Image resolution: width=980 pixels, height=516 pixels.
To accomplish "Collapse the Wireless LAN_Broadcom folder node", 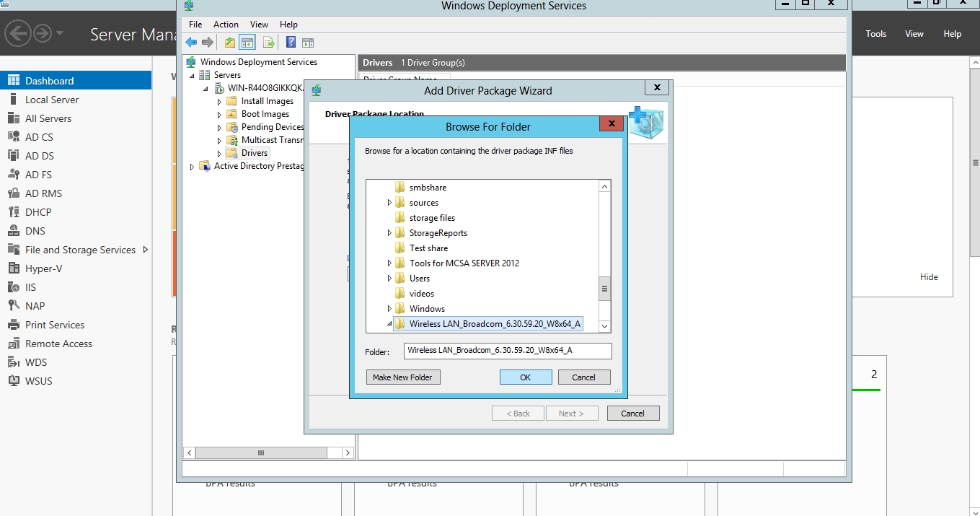I will (x=390, y=324).
